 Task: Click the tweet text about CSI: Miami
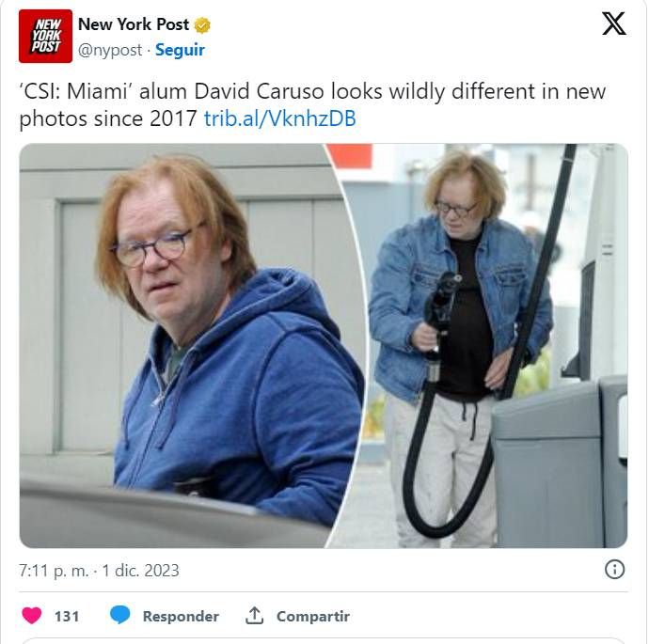(x=312, y=104)
